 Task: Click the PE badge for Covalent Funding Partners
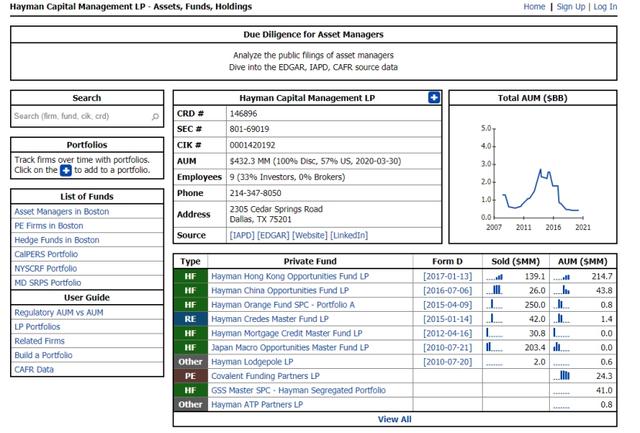pos(191,376)
